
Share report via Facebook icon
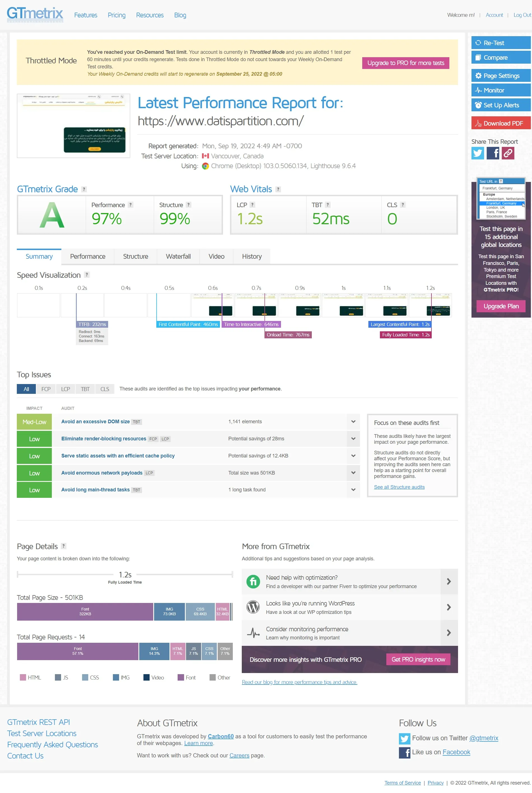[493, 153]
